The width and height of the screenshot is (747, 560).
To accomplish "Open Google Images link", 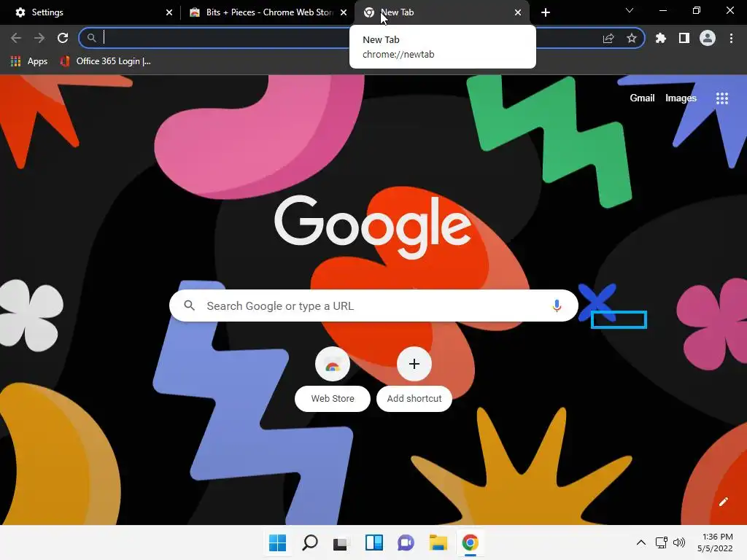I will tap(681, 98).
